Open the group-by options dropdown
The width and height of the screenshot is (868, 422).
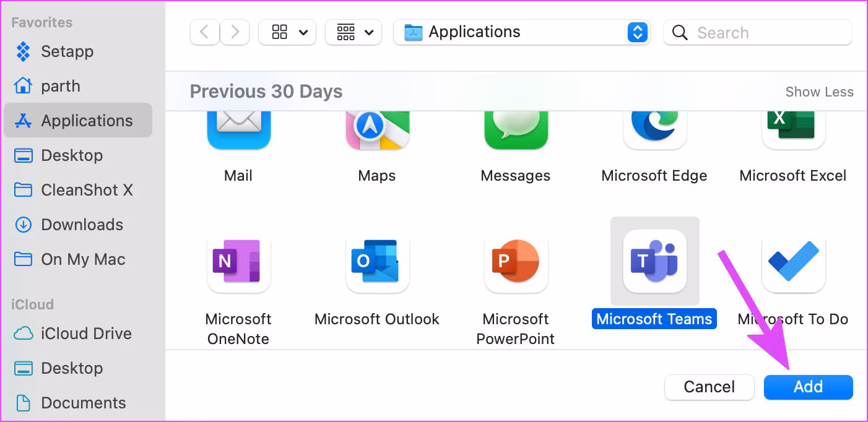(x=354, y=32)
